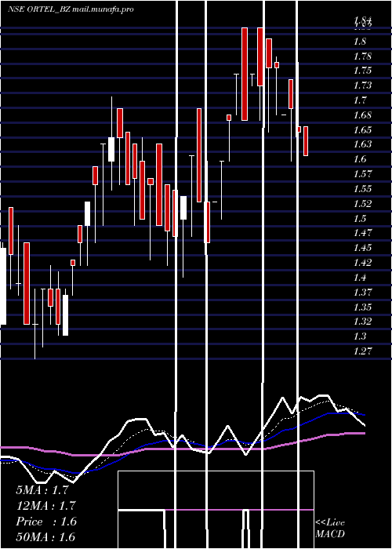Click the 1.45 price level label

click(362, 248)
